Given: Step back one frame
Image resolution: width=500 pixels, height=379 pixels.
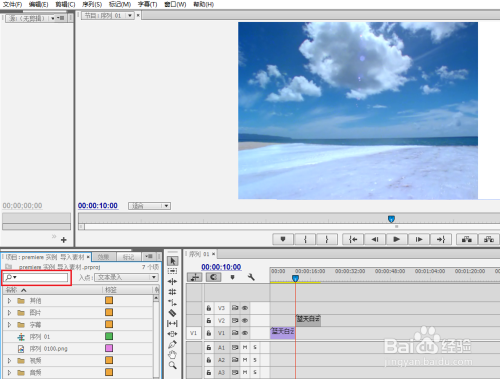Looking at the screenshot, I should (375, 239).
